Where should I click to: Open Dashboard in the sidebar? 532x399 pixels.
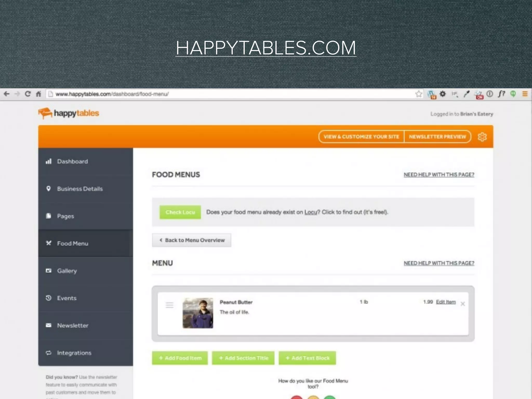(x=85, y=162)
